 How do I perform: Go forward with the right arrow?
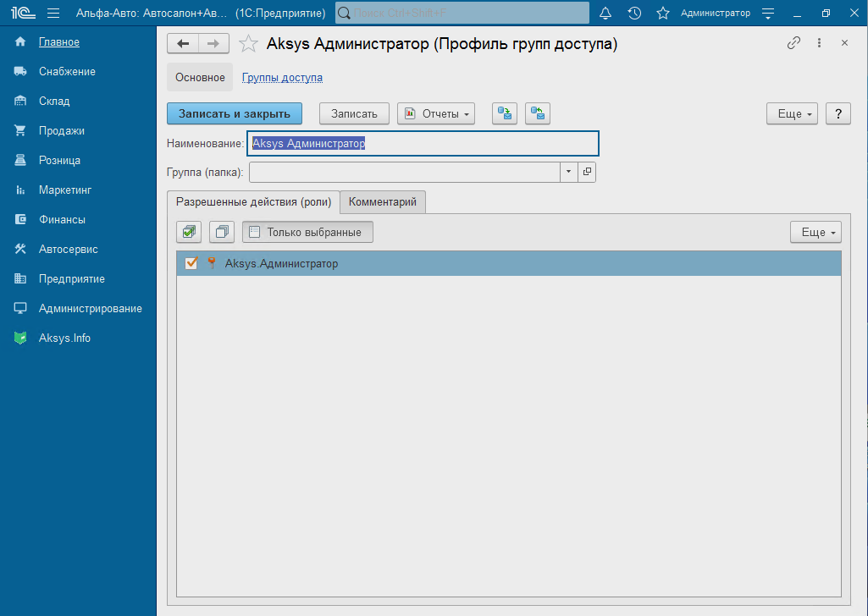(213, 44)
